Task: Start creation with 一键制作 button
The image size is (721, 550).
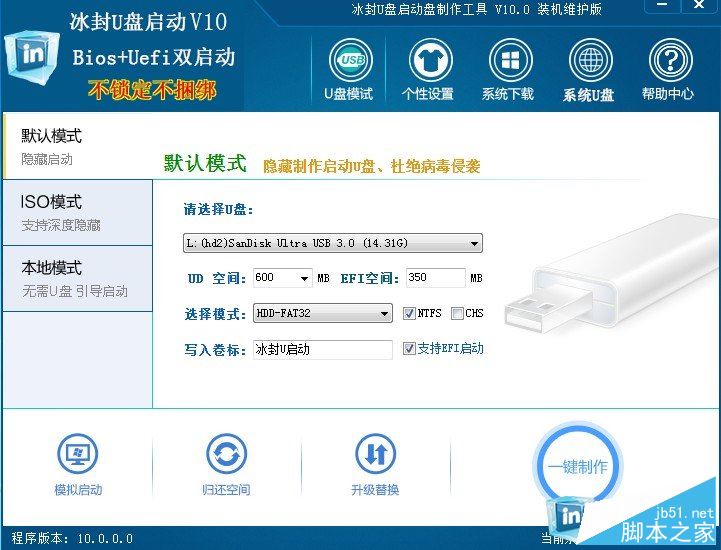Action: (x=578, y=467)
